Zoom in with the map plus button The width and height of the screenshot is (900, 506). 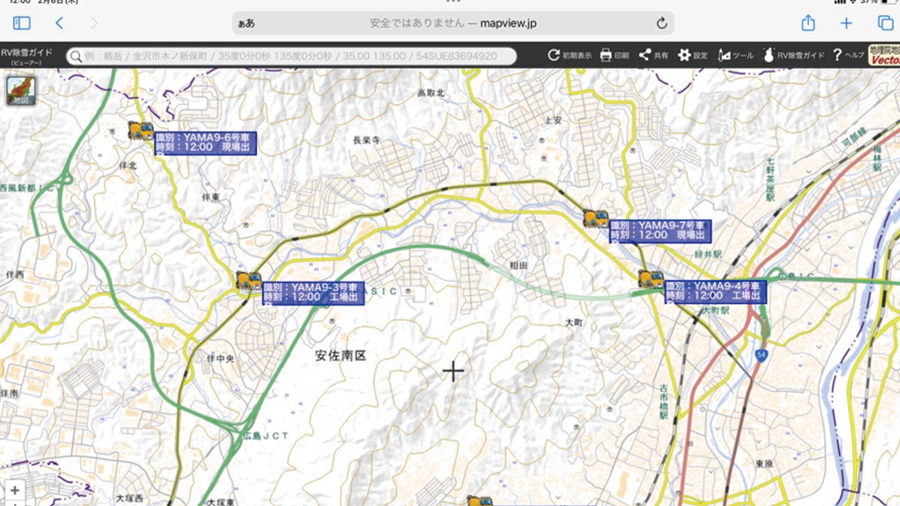14,491
